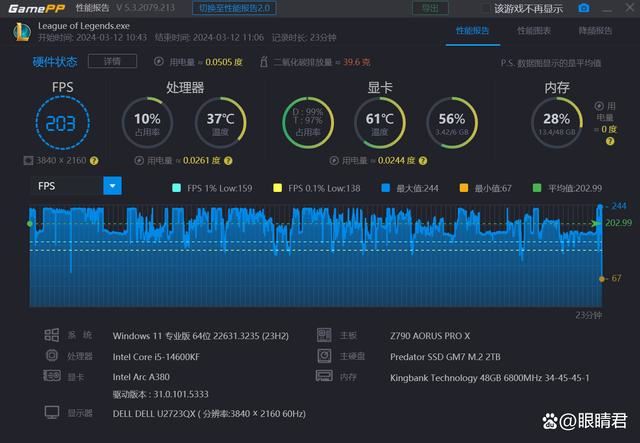The height and width of the screenshot is (443, 640).
Task: Click the memory 28% usage gauge
Action: (x=557, y=122)
